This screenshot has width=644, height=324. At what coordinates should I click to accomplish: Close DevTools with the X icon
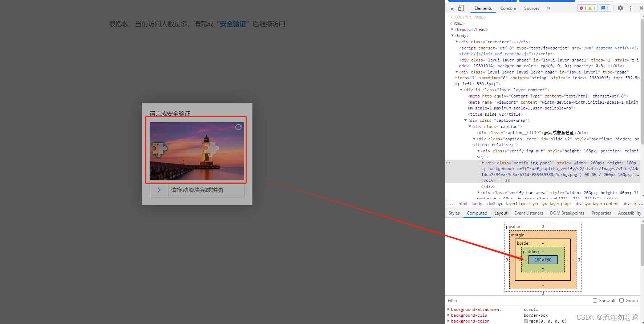tap(641, 8)
